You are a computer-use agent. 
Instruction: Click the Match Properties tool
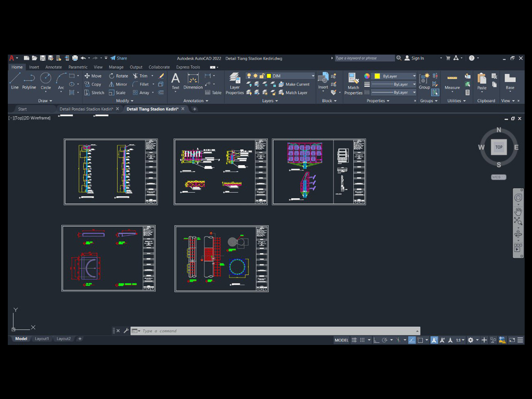pos(353,83)
